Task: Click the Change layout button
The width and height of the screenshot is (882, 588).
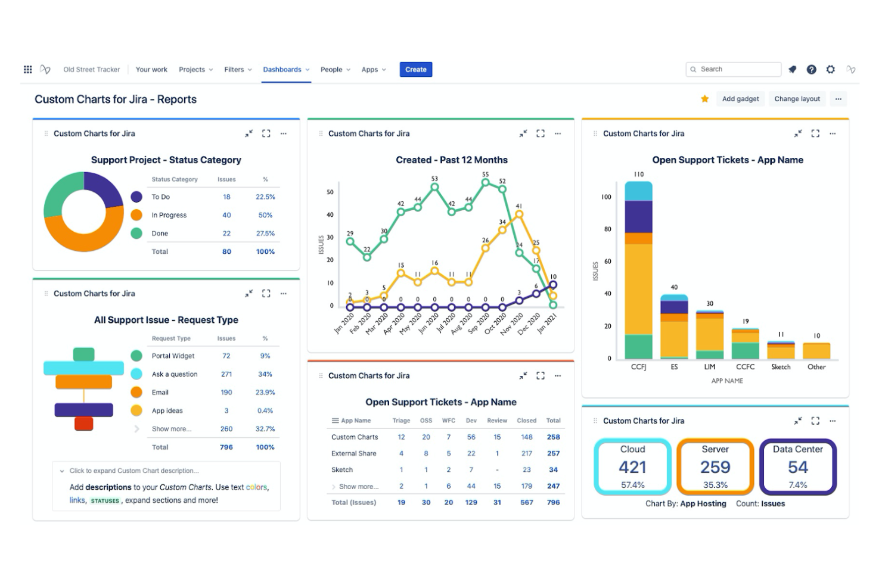Action: [x=797, y=99]
